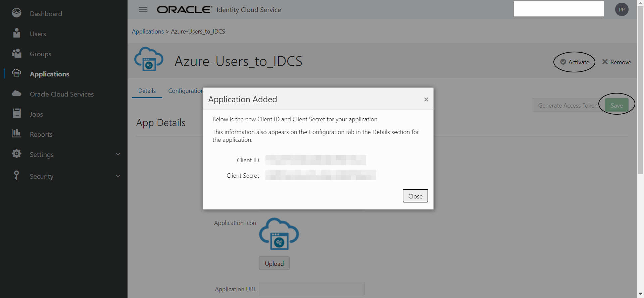Open Groups via its sidebar icon
This screenshot has width=644, height=298.
coord(16,53)
